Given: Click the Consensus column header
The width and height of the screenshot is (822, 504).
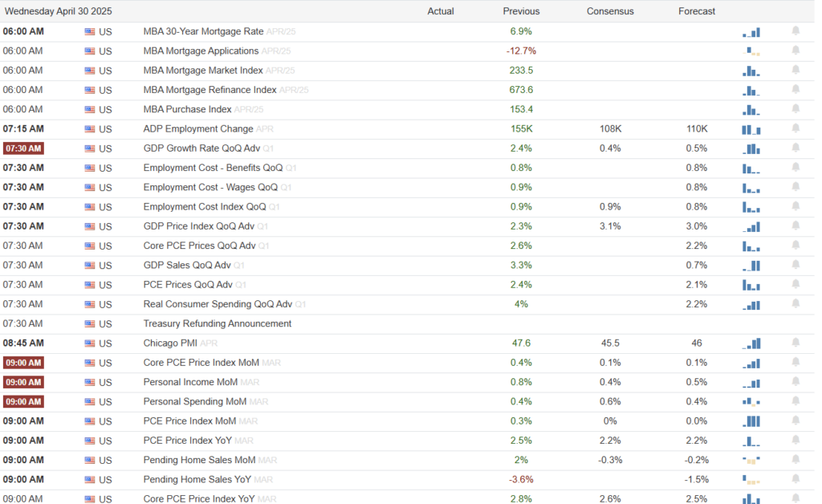Looking at the screenshot, I should [610, 11].
